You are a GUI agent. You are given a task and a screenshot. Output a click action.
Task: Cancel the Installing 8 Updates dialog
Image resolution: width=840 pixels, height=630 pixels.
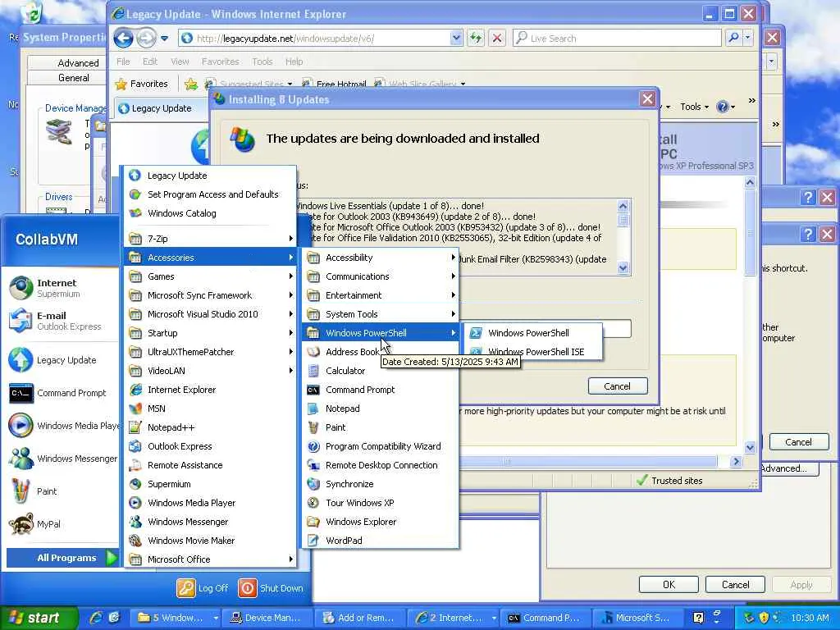617,386
